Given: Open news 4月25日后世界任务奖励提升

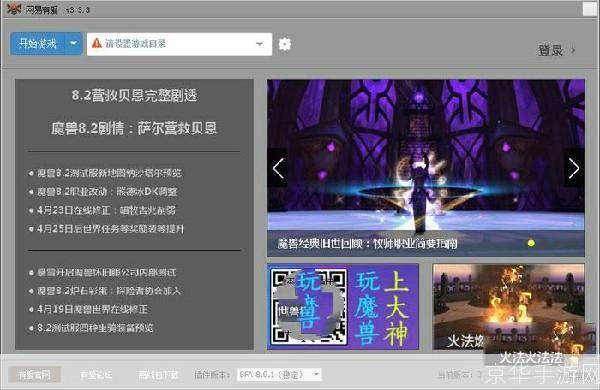Looking at the screenshot, I should coord(110,229).
